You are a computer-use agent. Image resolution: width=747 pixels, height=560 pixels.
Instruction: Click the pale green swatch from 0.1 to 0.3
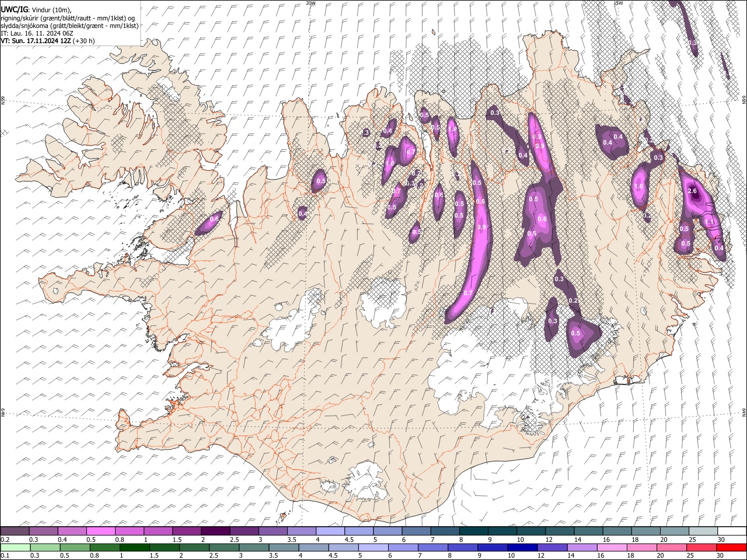click(x=15, y=547)
